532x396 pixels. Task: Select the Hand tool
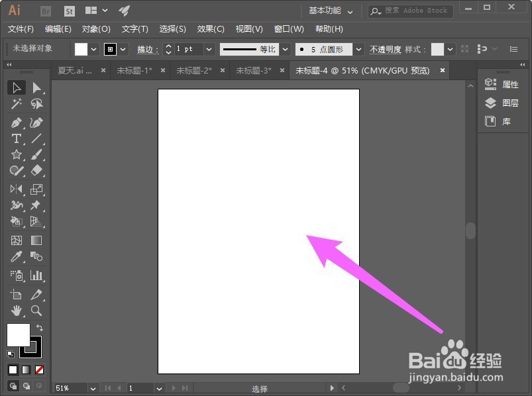click(17, 310)
